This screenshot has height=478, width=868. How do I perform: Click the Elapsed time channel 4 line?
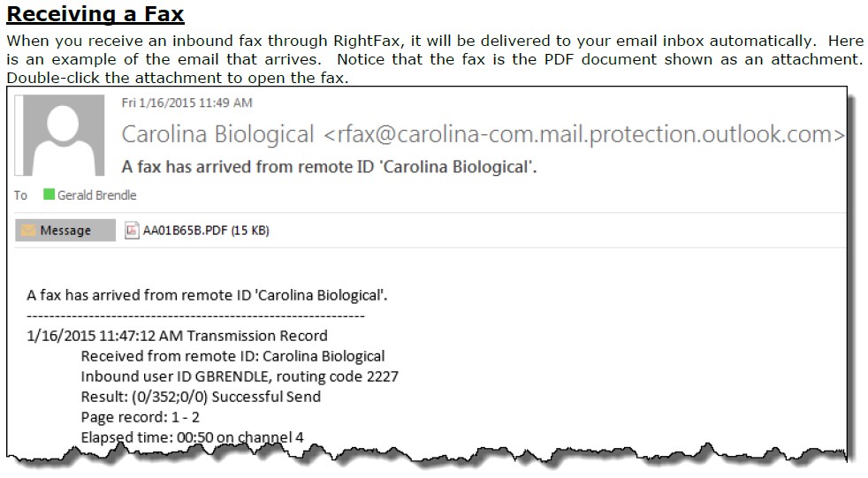pyautogui.click(x=192, y=437)
